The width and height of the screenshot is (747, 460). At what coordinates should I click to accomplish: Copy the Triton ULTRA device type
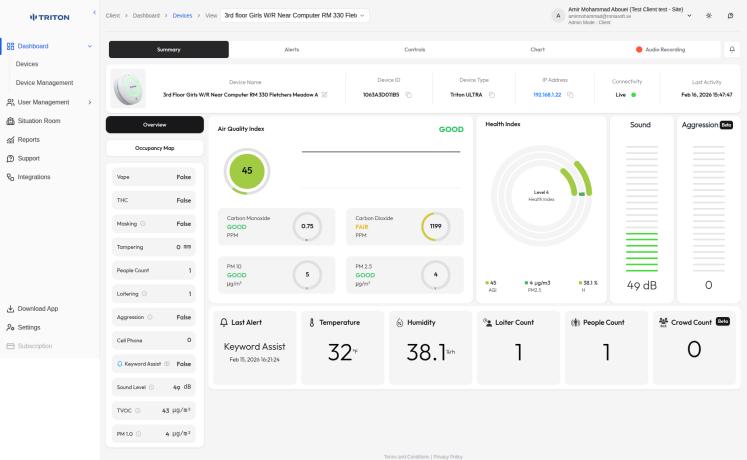click(493, 94)
